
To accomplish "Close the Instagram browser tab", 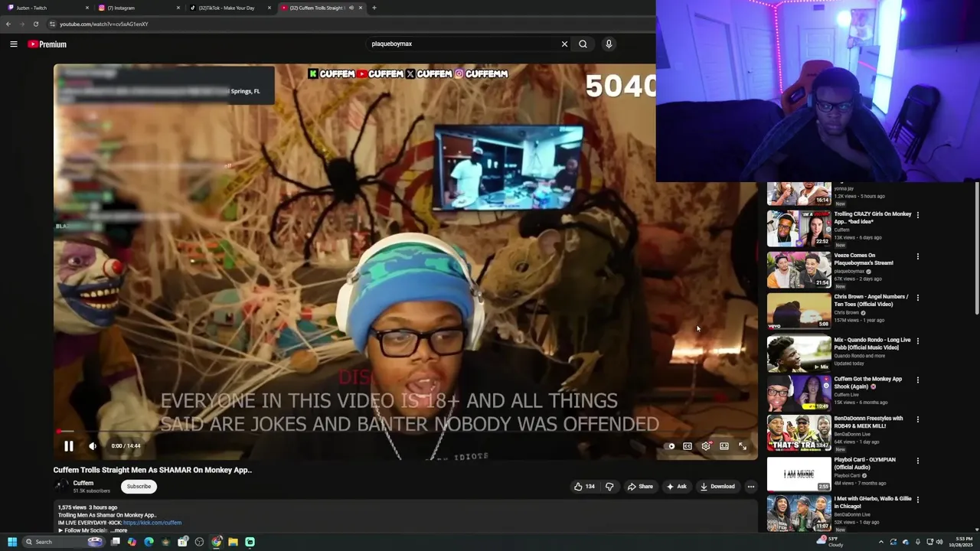I will click(178, 8).
